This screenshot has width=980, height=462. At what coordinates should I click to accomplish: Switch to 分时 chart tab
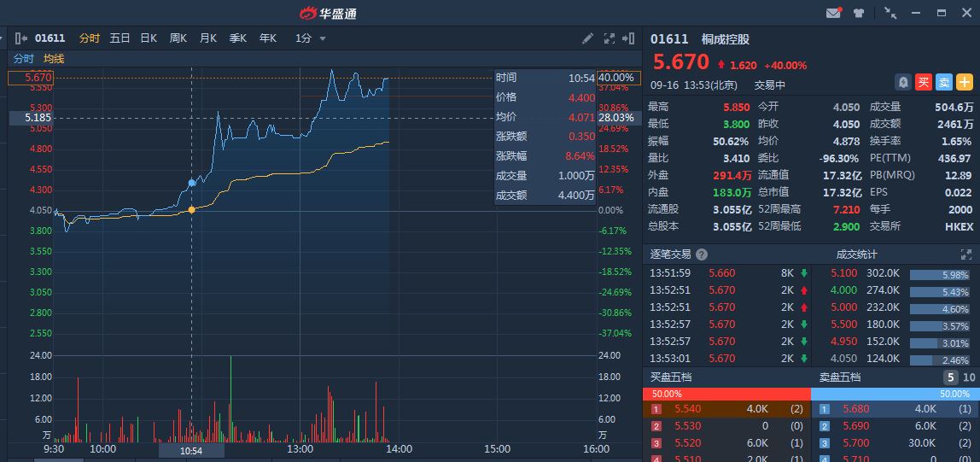pos(90,38)
